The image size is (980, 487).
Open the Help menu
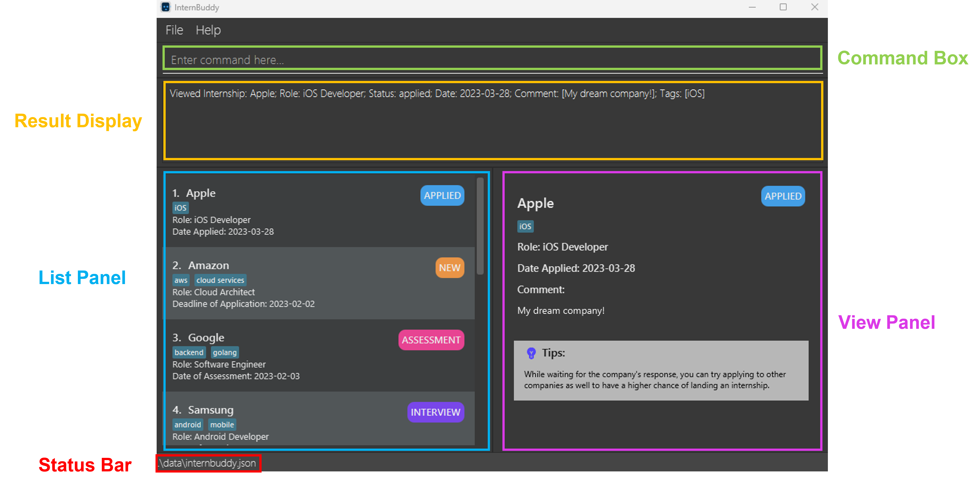(x=208, y=30)
